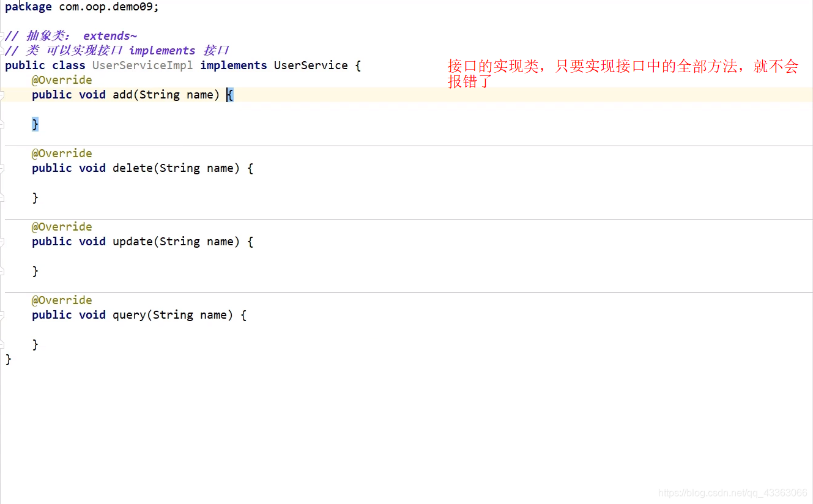Click the final closing brace of the class
The width and height of the screenshot is (813, 504).
tap(8, 359)
